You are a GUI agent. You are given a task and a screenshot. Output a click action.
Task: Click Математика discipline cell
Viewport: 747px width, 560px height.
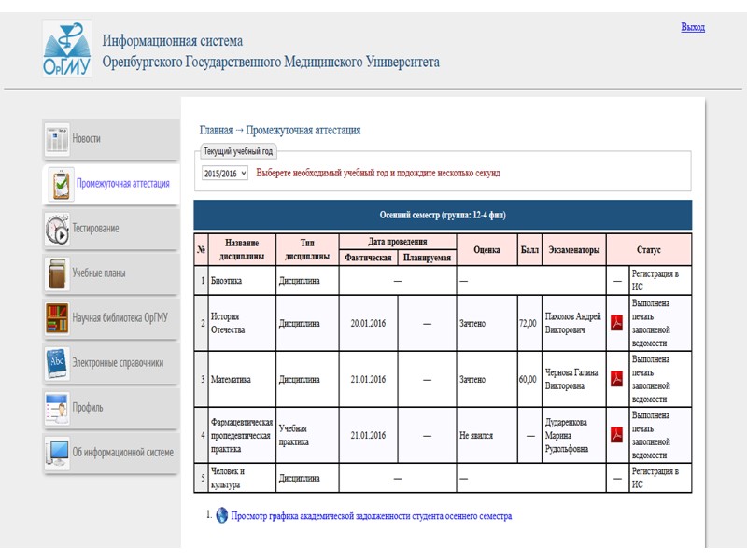(x=242, y=379)
